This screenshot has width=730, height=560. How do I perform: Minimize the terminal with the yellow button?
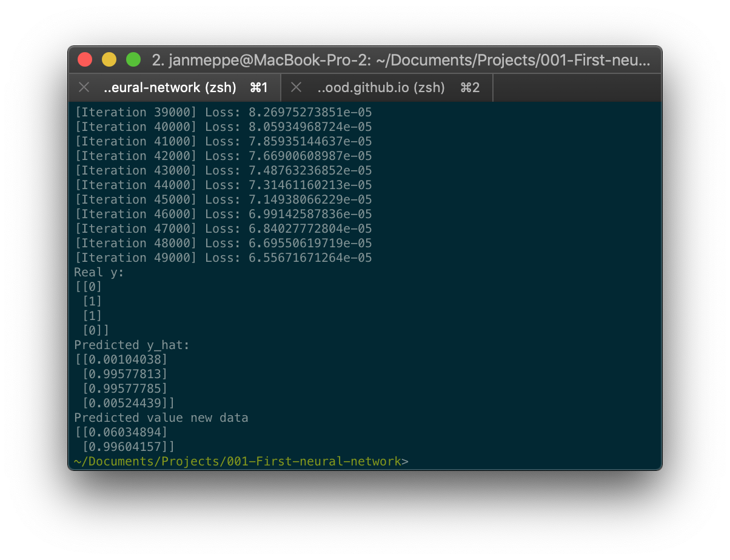109,60
